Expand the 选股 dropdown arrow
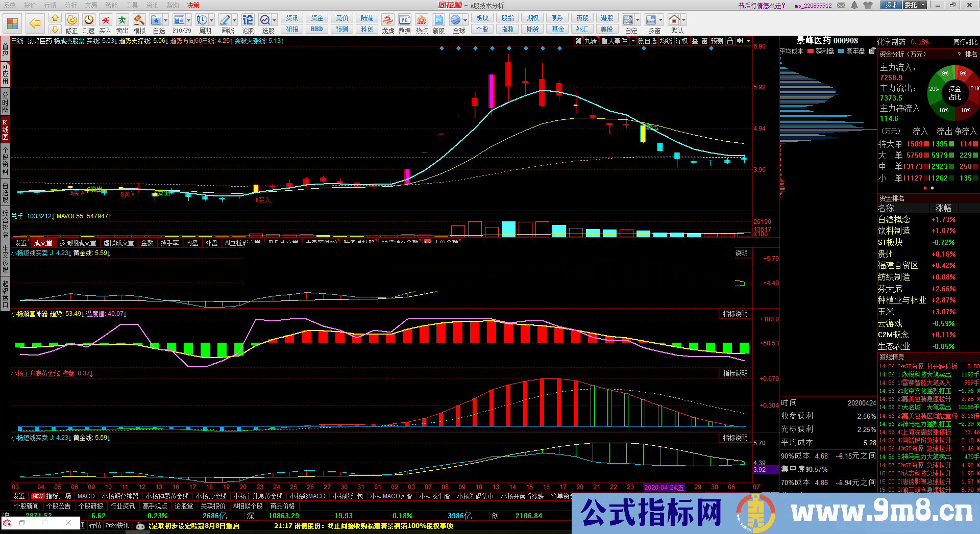This screenshot has height=534, width=980. tap(275, 20)
